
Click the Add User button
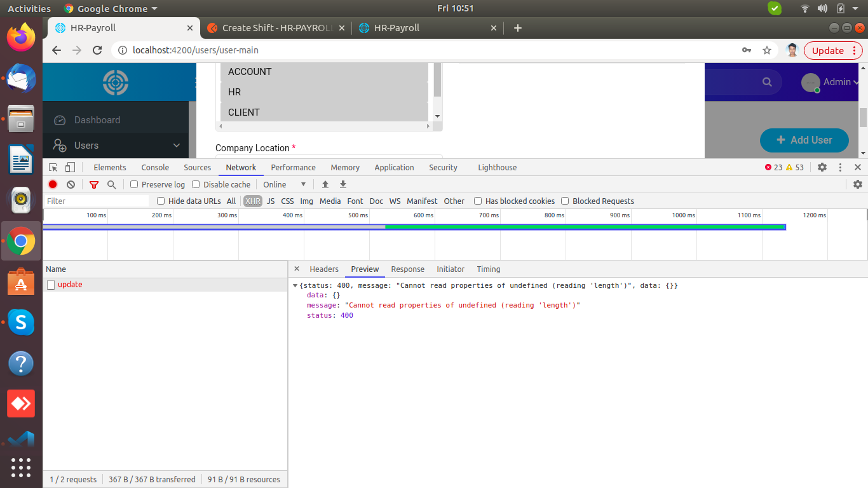coord(804,140)
